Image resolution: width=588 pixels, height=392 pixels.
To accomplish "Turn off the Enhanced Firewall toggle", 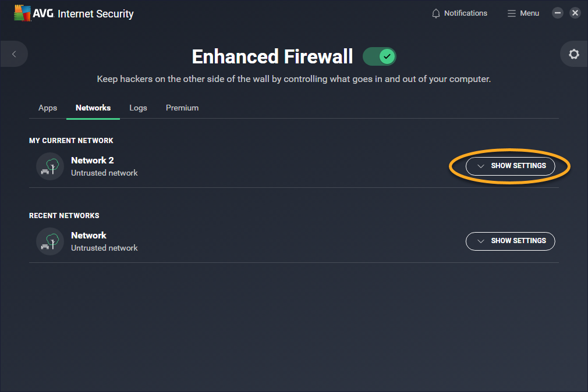I will click(380, 56).
